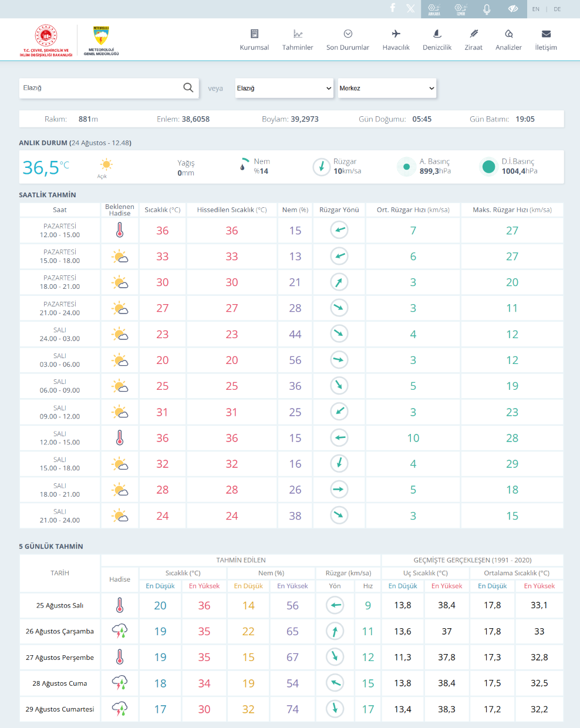Click the search magnifier icon
The image size is (580, 728).
[188, 87]
